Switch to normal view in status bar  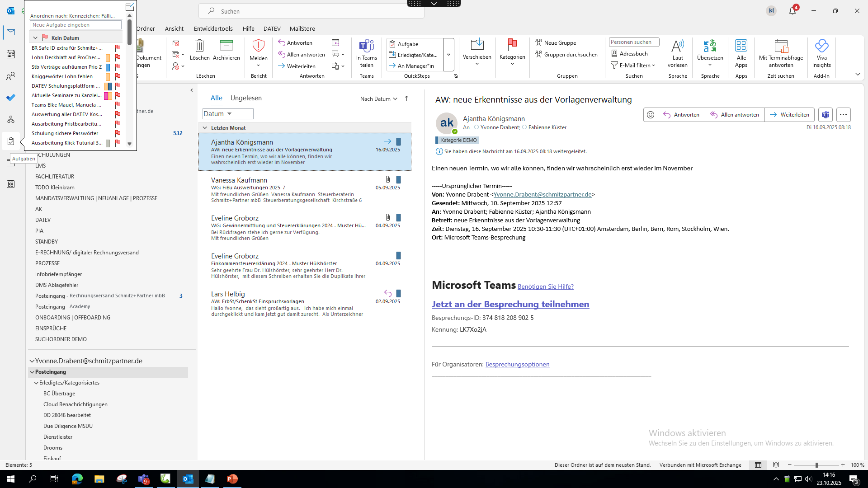click(x=758, y=465)
